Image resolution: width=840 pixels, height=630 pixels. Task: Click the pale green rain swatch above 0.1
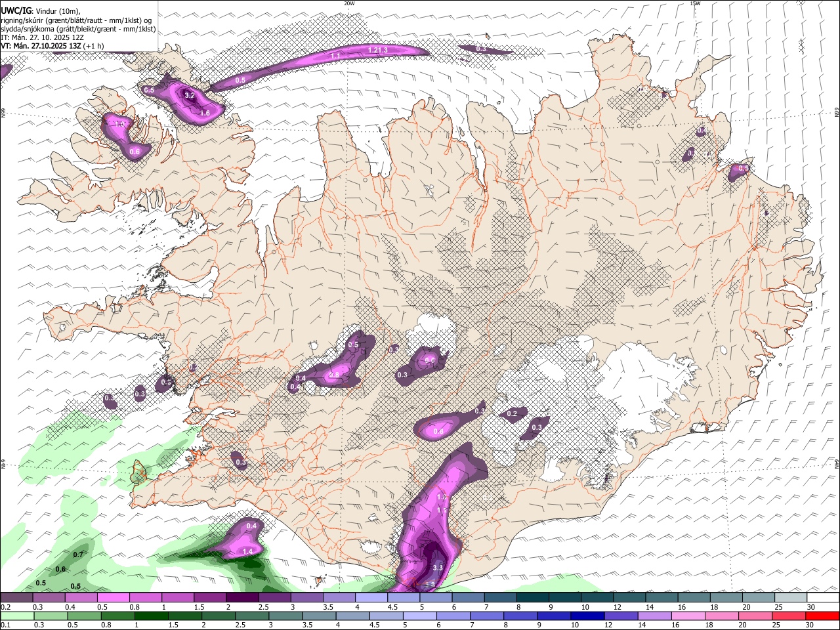point(16,616)
